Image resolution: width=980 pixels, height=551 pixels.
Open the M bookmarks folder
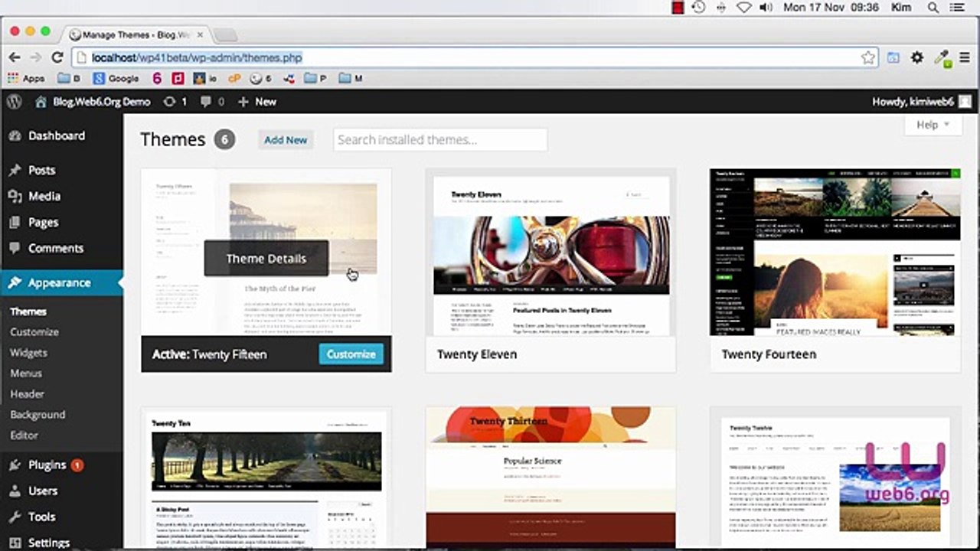click(350, 78)
